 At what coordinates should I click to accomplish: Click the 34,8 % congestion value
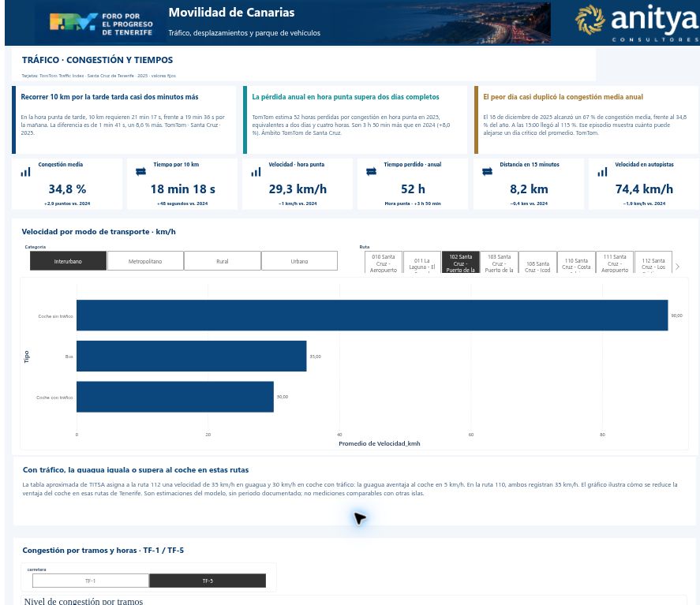[x=67, y=189]
